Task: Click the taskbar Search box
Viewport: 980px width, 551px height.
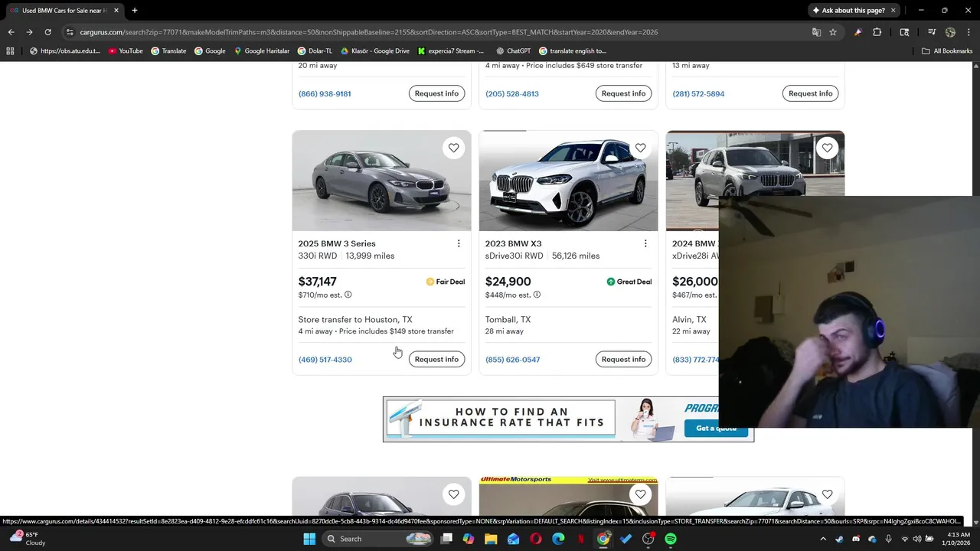Action: click(379, 539)
